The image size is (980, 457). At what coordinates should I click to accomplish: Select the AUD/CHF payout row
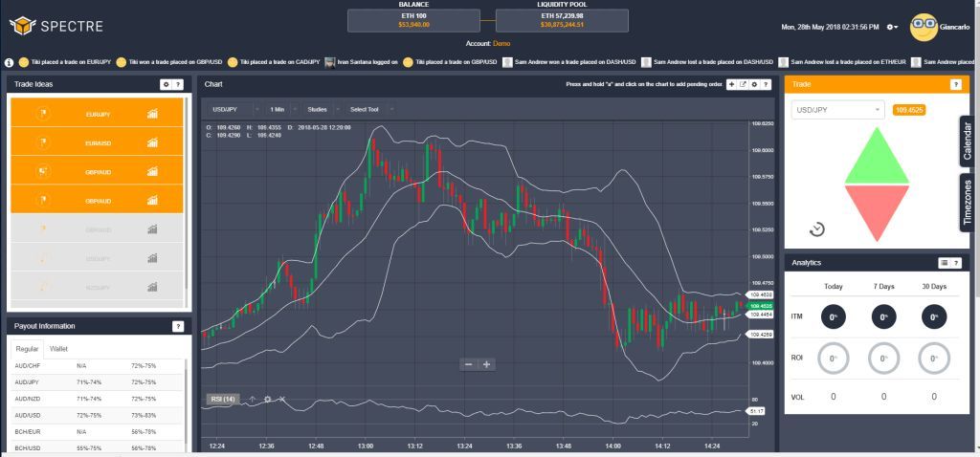98,366
